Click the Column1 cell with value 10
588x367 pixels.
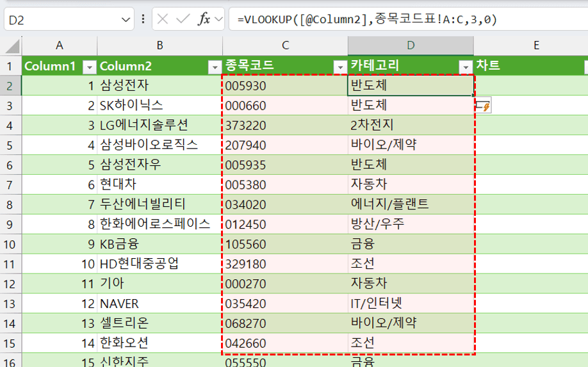[60, 265]
